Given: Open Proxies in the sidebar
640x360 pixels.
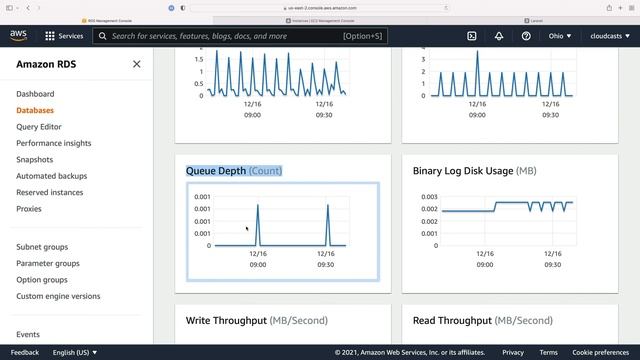Looking at the screenshot, I should coord(29,209).
